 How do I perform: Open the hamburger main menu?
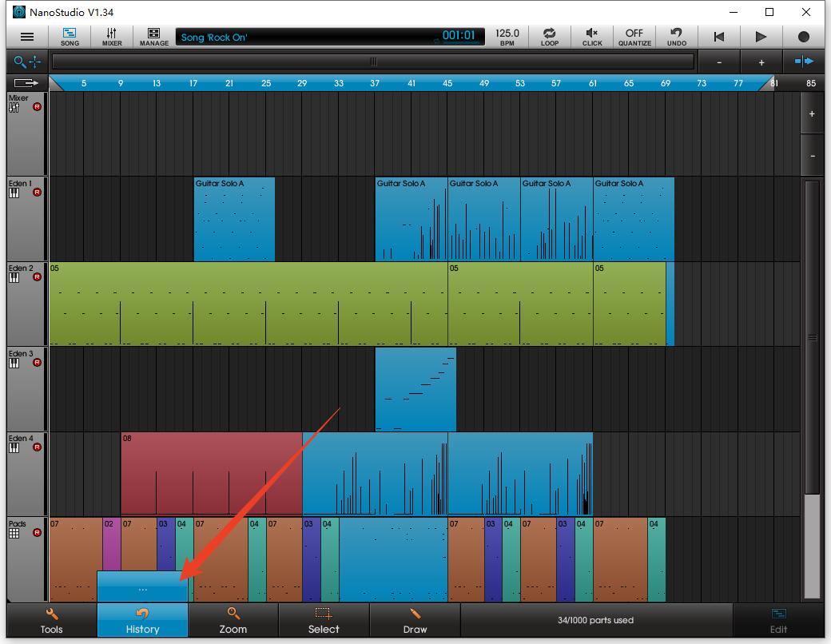tap(27, 37)
